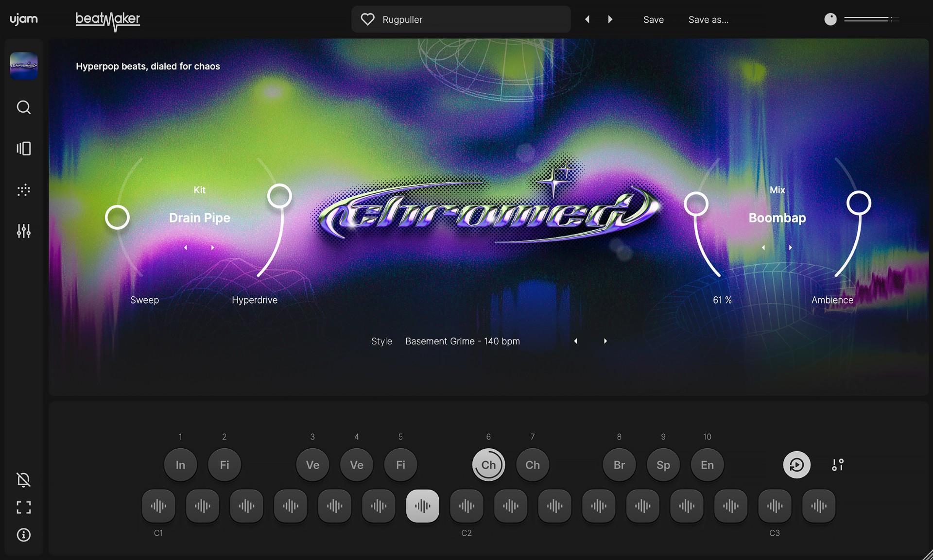Trigger the highlighted pattern pad in row two

[422, 506]
